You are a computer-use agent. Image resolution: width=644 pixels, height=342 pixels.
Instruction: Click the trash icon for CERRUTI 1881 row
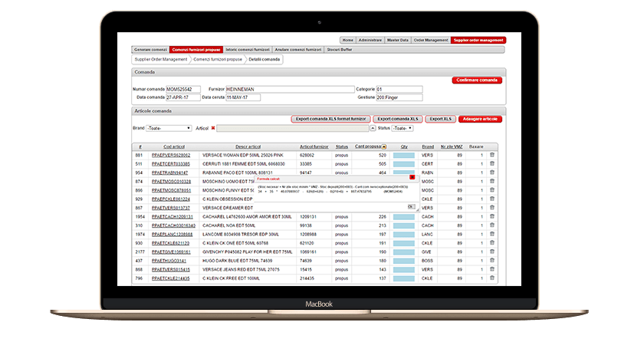(492, 163)
